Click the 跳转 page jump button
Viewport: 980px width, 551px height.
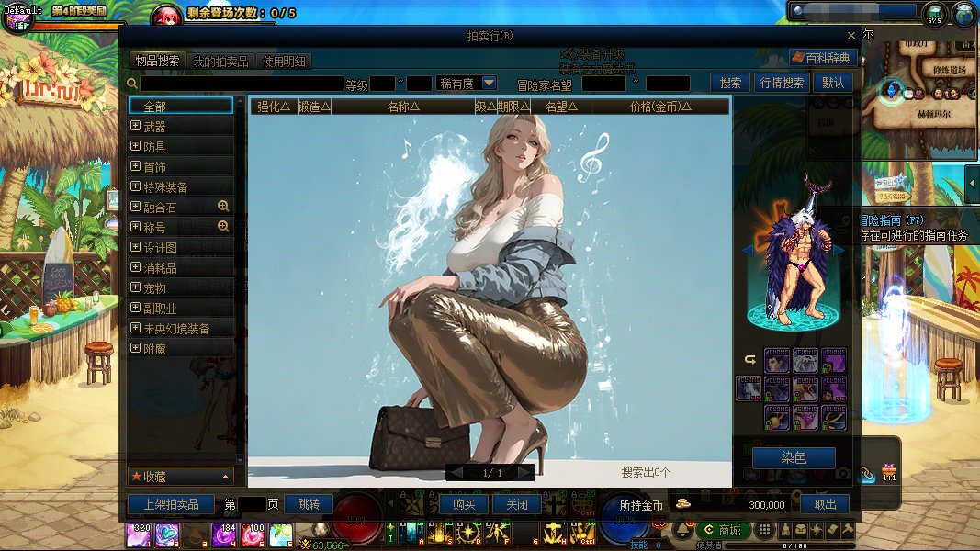(x=308, y=503)
